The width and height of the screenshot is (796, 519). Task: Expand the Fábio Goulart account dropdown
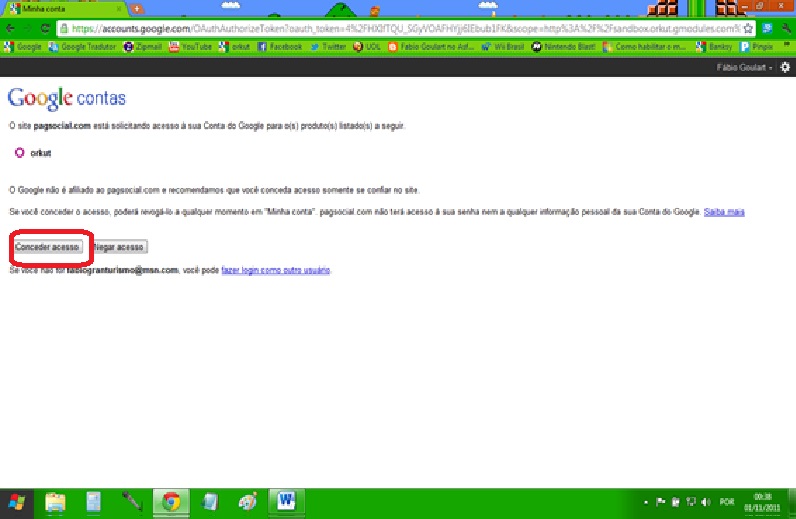[744, 67]
